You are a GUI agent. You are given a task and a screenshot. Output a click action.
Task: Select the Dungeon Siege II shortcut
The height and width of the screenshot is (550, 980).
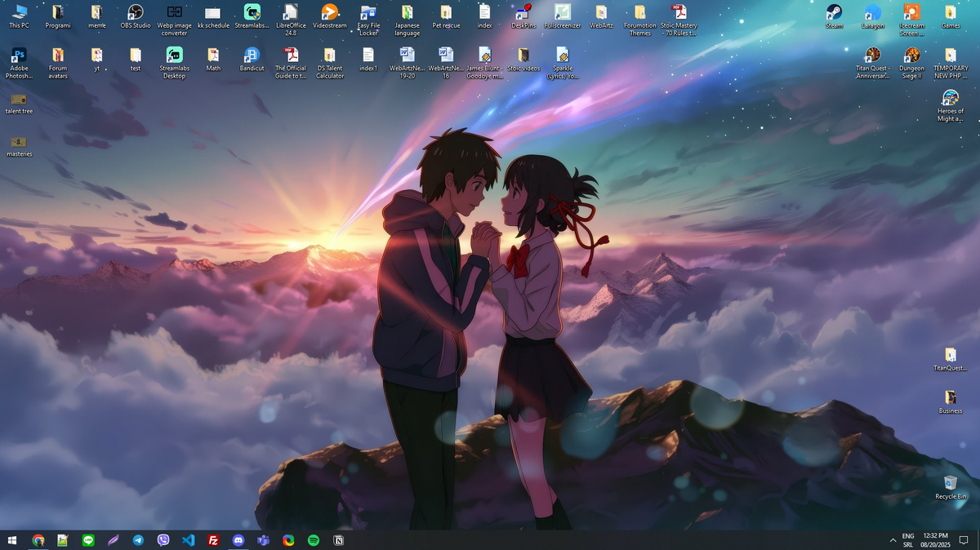pyautogui.click(x=911, y=64)
